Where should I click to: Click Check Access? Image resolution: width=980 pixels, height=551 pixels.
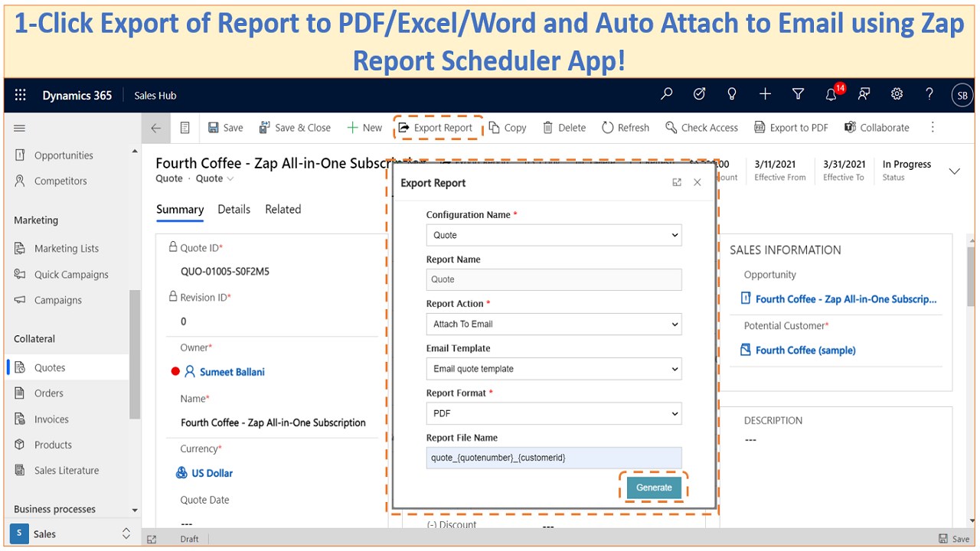[701, 128]
